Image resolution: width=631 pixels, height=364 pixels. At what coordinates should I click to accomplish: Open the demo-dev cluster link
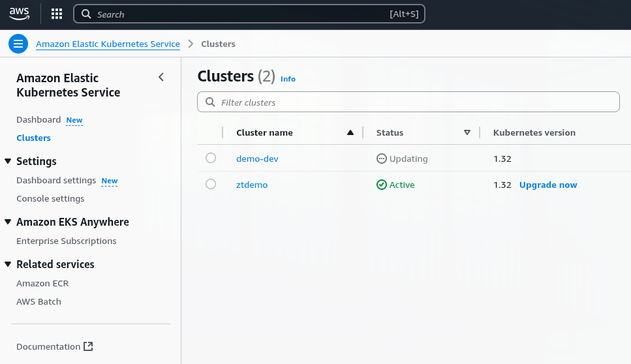coord(257,159)
